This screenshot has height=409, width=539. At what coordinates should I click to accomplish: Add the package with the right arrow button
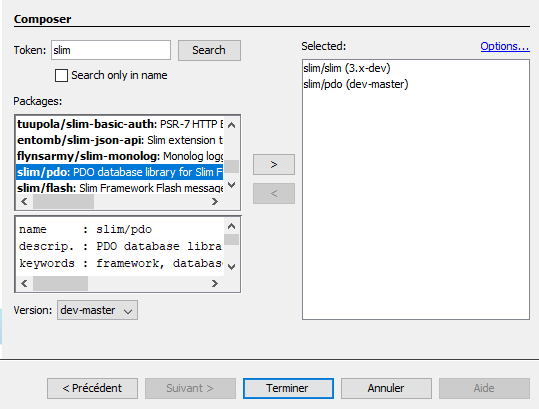[x=274, y=164]
